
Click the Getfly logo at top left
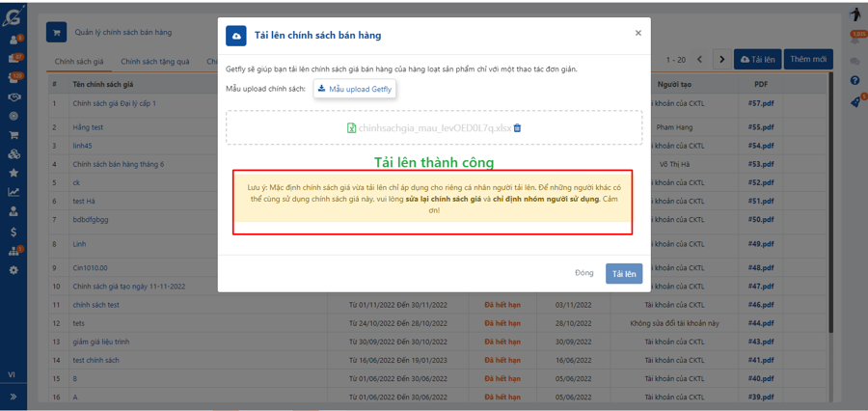coord(13,15)
